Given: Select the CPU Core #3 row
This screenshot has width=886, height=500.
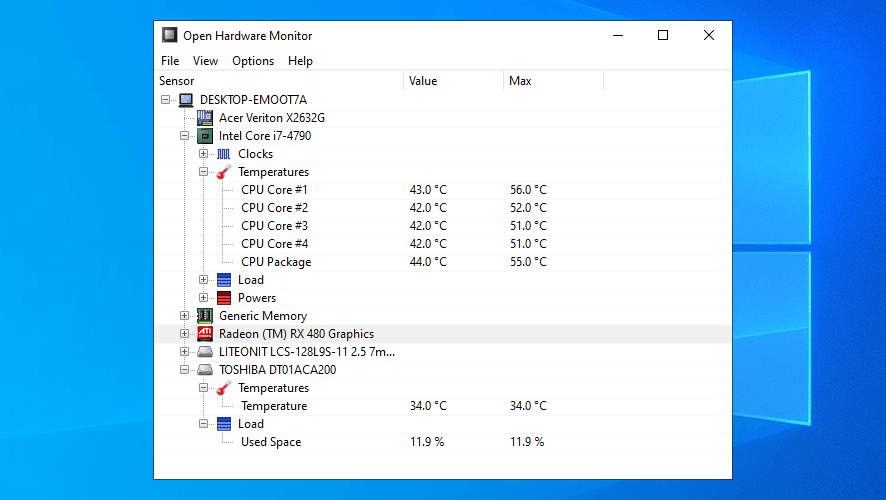Looking at the screenshot, I should click(443, 227).
